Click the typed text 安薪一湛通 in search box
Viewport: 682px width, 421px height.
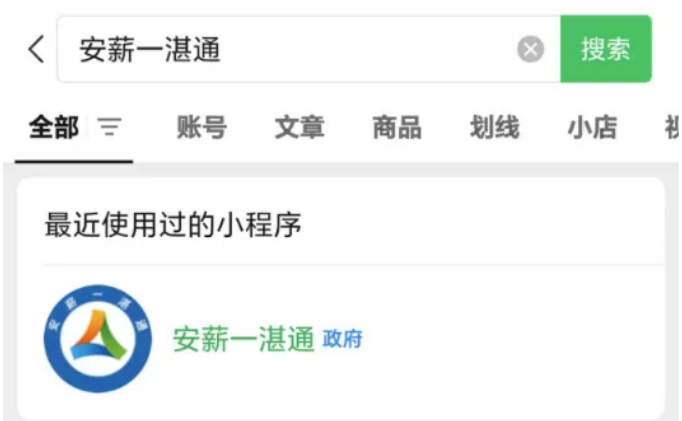click(x=150, y=49)
